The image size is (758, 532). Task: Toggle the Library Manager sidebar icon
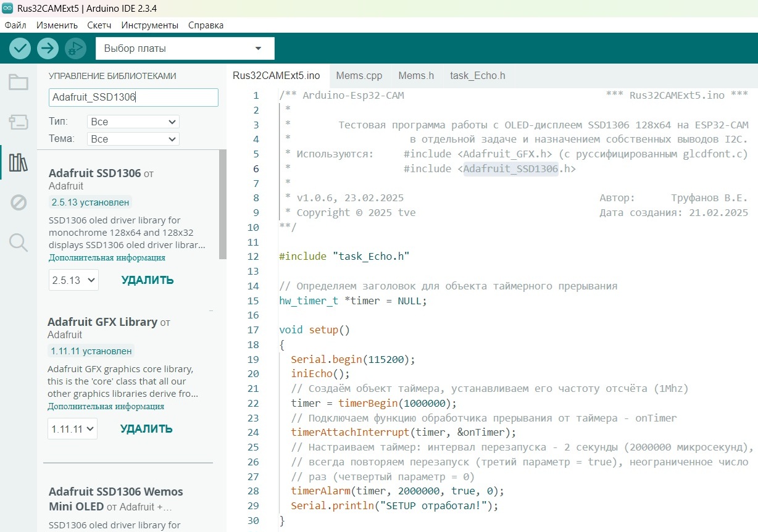coord(19,163)
